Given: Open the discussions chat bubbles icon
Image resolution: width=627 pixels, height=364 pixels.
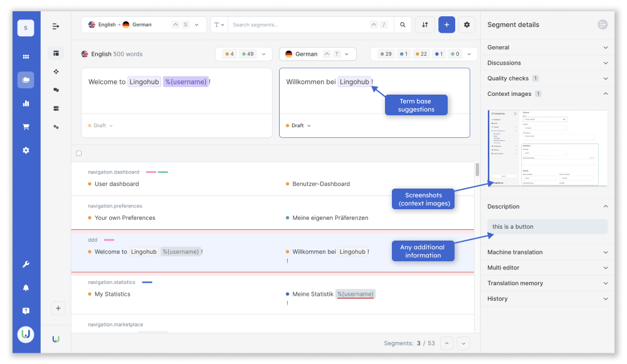Looking at the screenshot, I should pos(56,90).
